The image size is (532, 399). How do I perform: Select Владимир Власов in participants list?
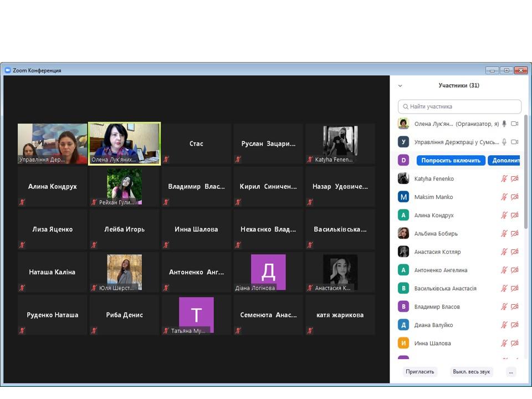pos(437,306)
